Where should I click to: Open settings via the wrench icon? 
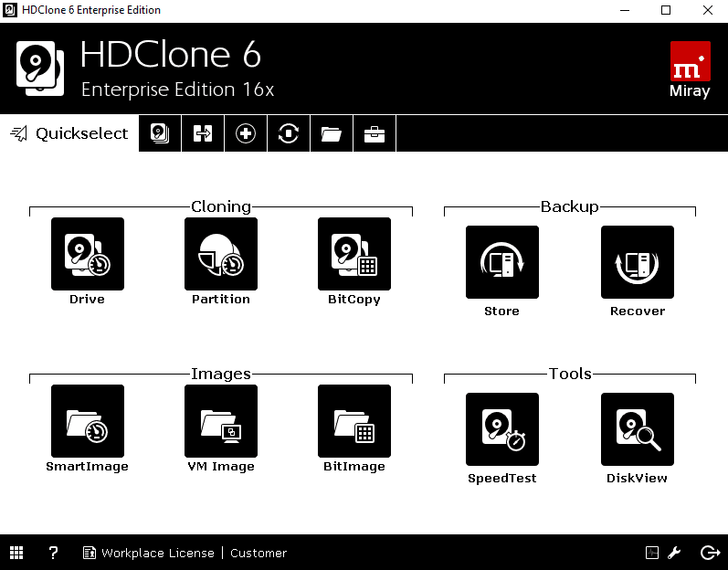click(x=674, y=553)
